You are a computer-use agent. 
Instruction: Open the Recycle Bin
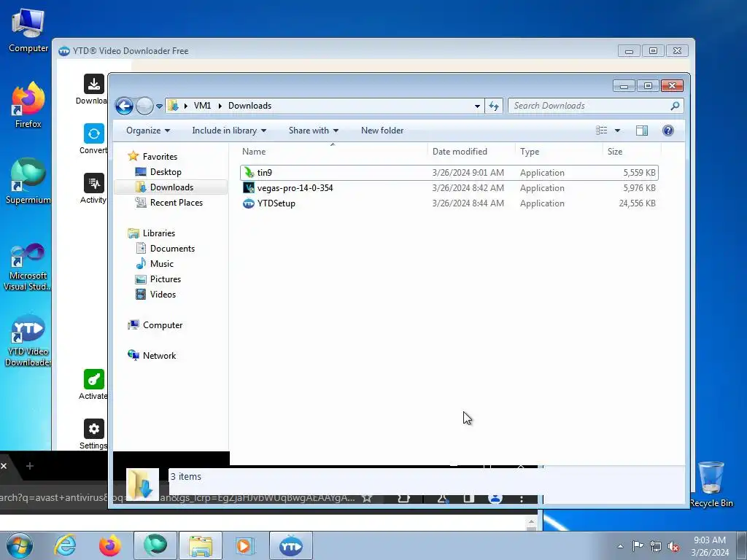[x=711, y=484]
